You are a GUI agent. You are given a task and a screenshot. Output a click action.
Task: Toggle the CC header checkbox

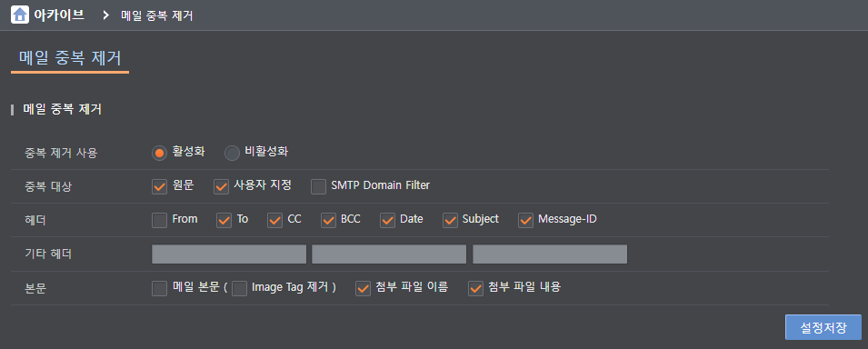(x=275, y=221)
